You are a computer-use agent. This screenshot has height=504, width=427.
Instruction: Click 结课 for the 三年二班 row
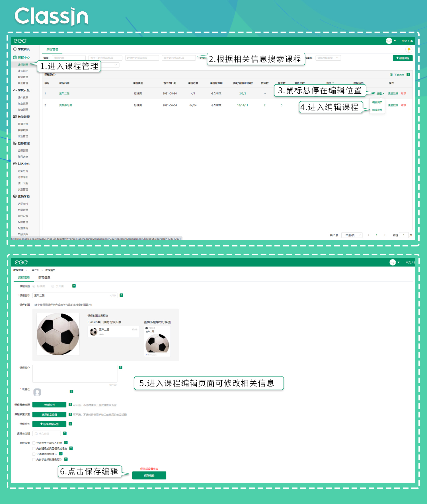(x=404, y=93)
